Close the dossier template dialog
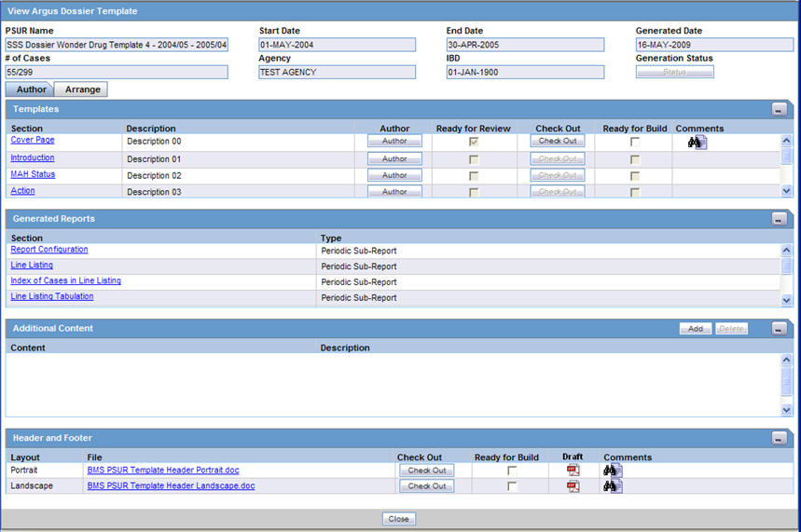The image size is (801, 532). point(398,519)
